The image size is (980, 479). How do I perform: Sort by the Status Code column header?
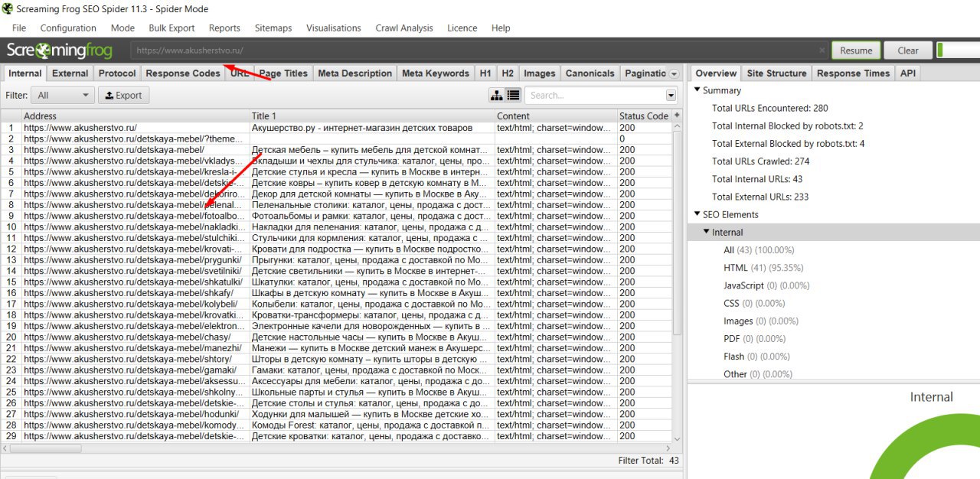[x=644, y=116]
